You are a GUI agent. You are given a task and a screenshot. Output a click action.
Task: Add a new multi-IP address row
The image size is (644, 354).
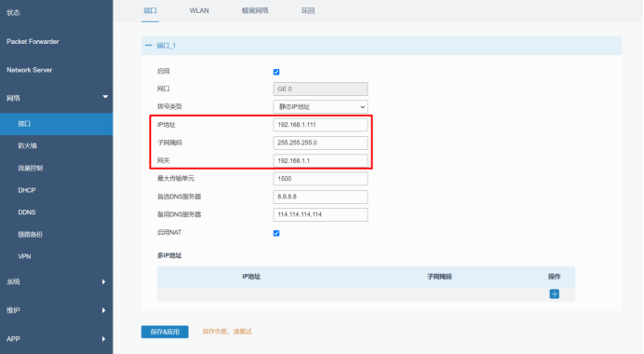click(554, 294)
